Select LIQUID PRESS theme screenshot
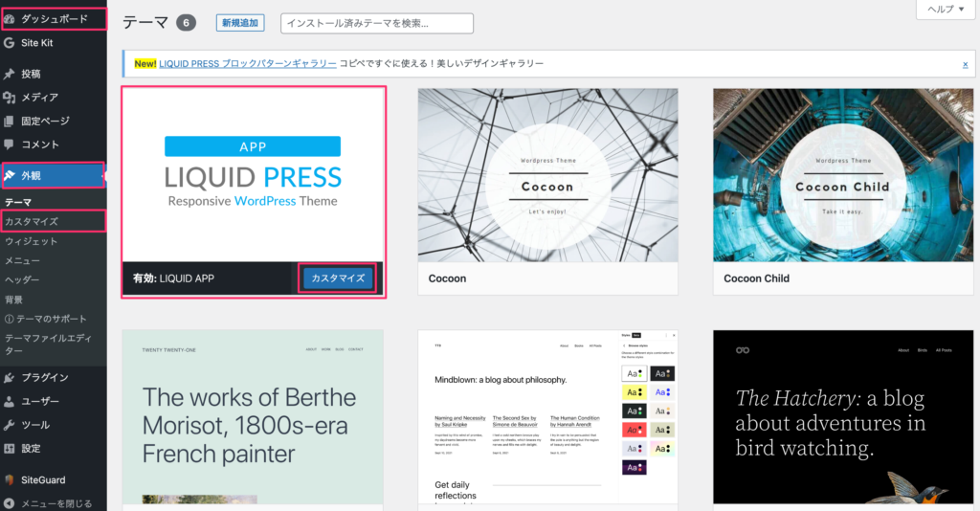This screenshot has width=980, height=511. [253, 175]
